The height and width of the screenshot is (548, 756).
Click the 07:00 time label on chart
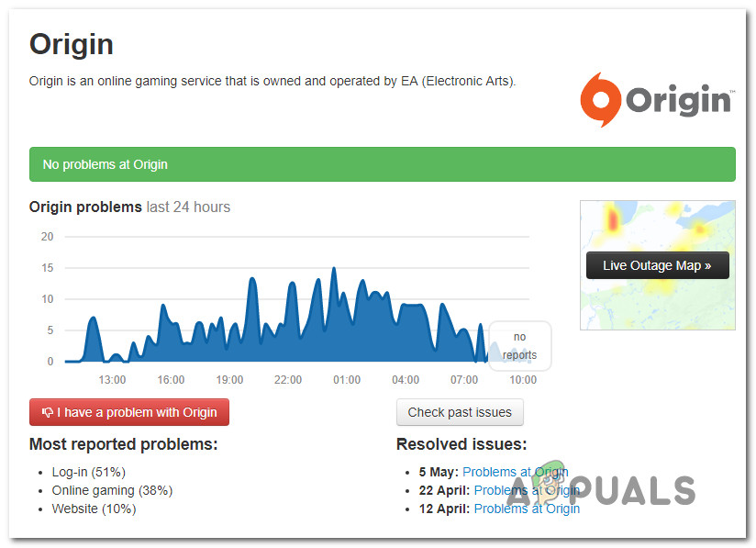[x=464, y=380]
